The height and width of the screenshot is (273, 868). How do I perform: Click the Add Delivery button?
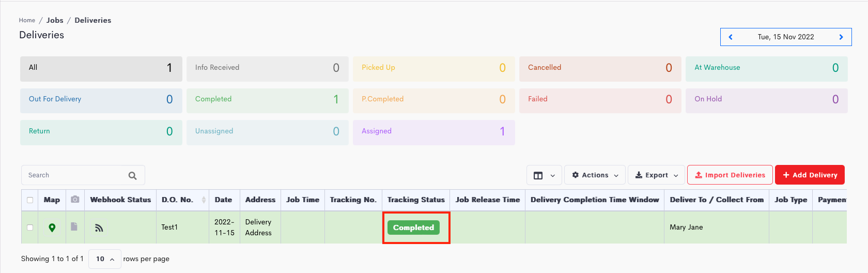point(810,175)
